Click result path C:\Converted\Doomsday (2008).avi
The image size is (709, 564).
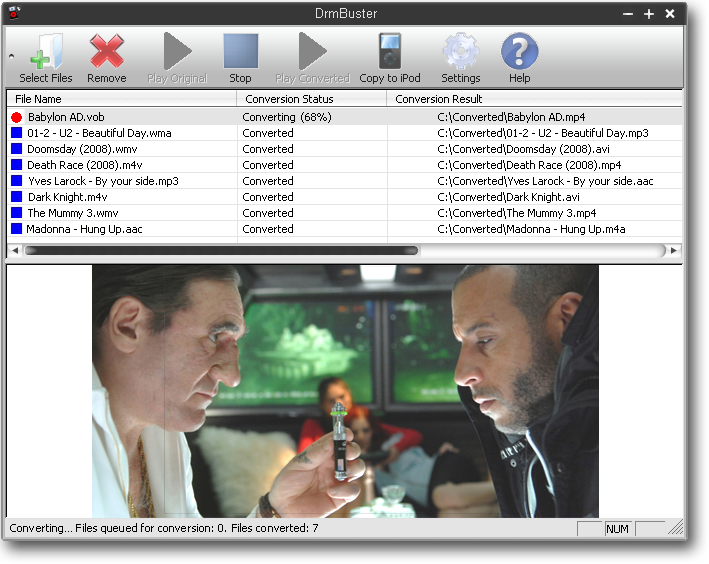[x=524, y=149]
